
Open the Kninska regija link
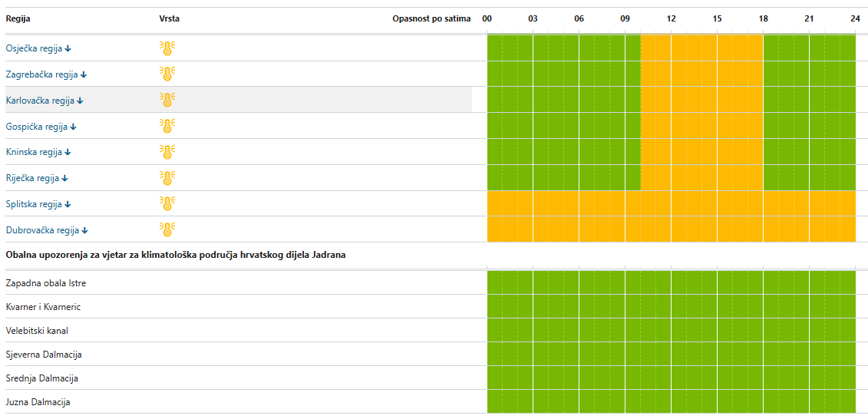pos(34,152)
